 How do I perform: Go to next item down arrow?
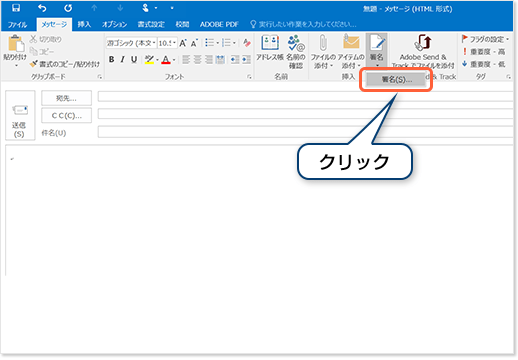pyautogui.click(x=120, y=8)
